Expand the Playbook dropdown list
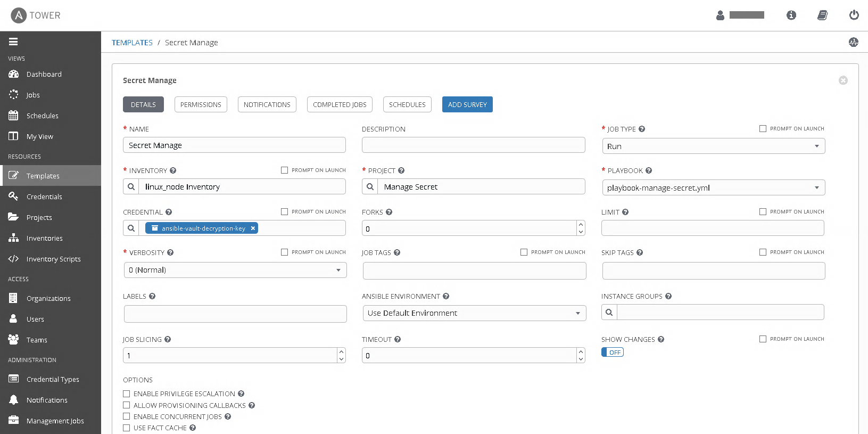Screen dimensions: 868x434 click(x=713, y=188)
